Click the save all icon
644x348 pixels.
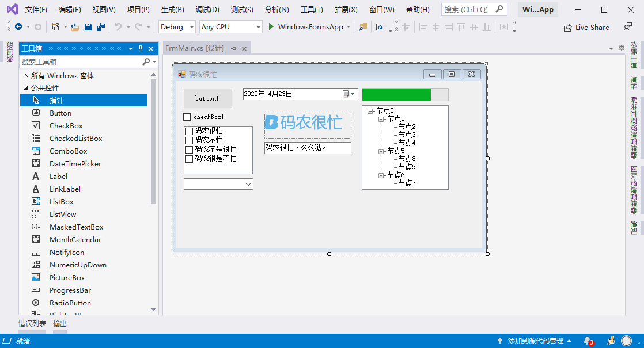[x=101, y=27]
